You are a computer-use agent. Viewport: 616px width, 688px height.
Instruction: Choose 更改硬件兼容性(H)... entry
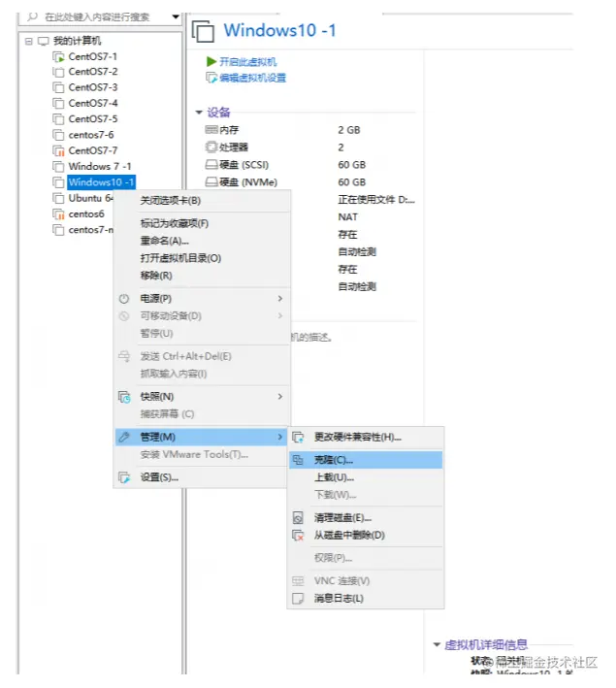click(366, 437)
